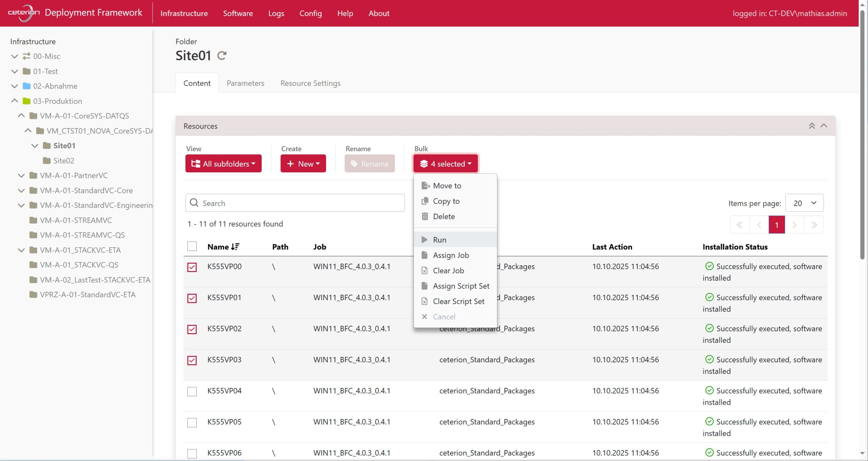Uncheck the K555VP00 row checkbox
The width and height of the screenshot is (868, 461).
[x=192, y=267]
